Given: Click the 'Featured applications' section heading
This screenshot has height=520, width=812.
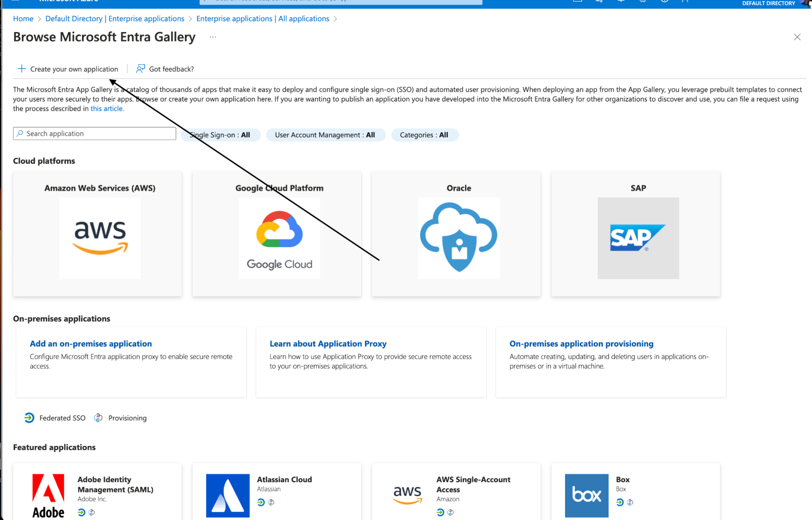Looking at the screenshot, I should [x=54, y=447].
